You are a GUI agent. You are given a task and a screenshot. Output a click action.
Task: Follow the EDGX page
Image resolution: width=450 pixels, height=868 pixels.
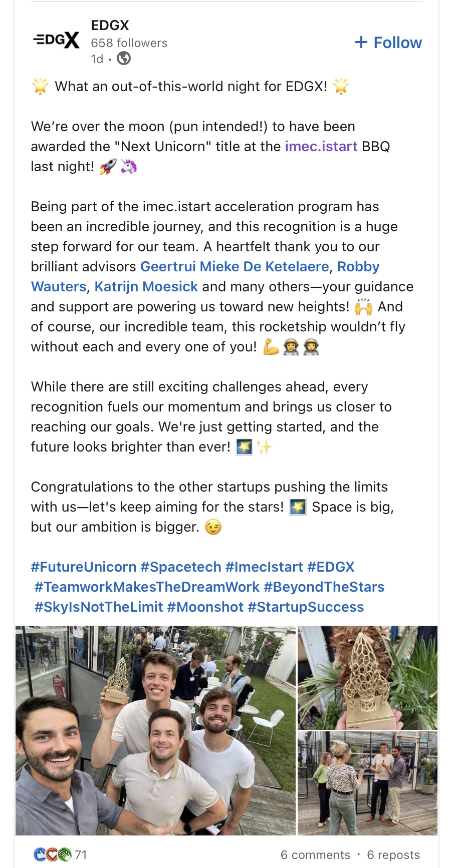pyautogui.click(x=388, y=43)
